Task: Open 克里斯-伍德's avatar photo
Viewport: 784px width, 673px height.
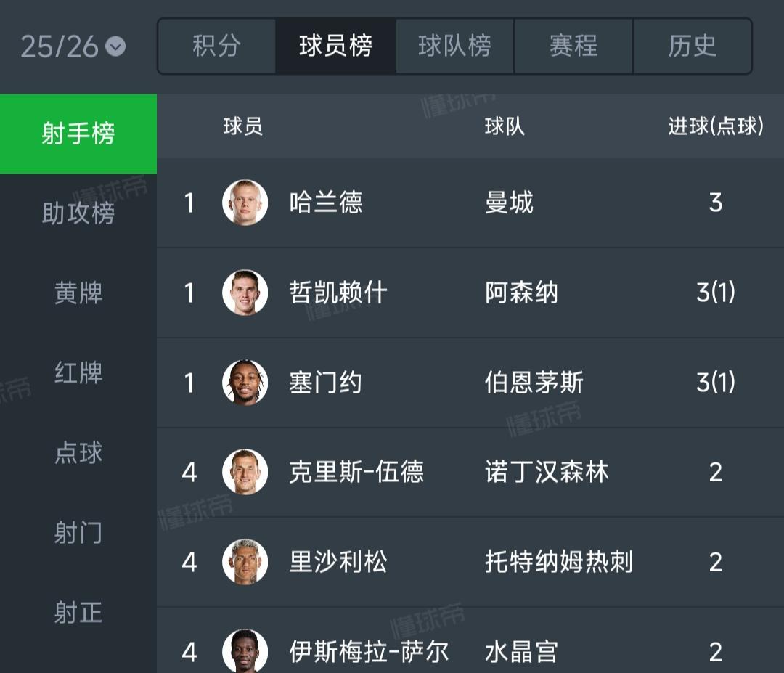Action: click(245, 472)
